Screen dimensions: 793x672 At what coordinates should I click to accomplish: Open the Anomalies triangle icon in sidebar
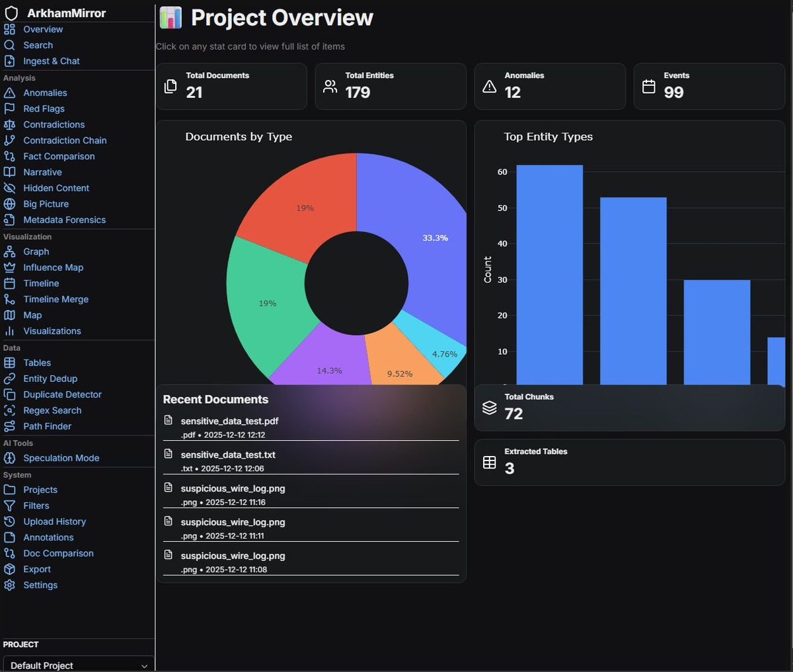click(9, 93)
